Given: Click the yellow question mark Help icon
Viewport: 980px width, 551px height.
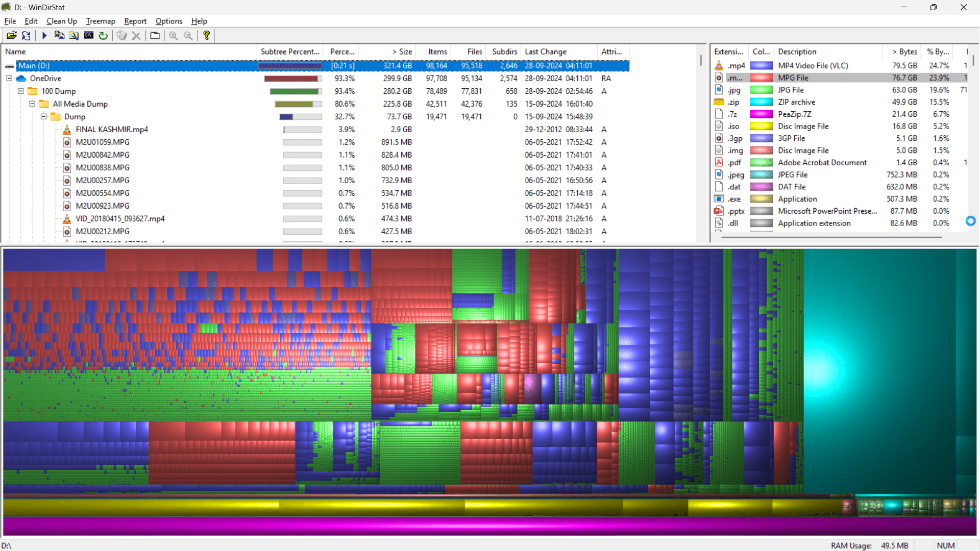Looking at the screenshot, I should [x=207, y=35].
